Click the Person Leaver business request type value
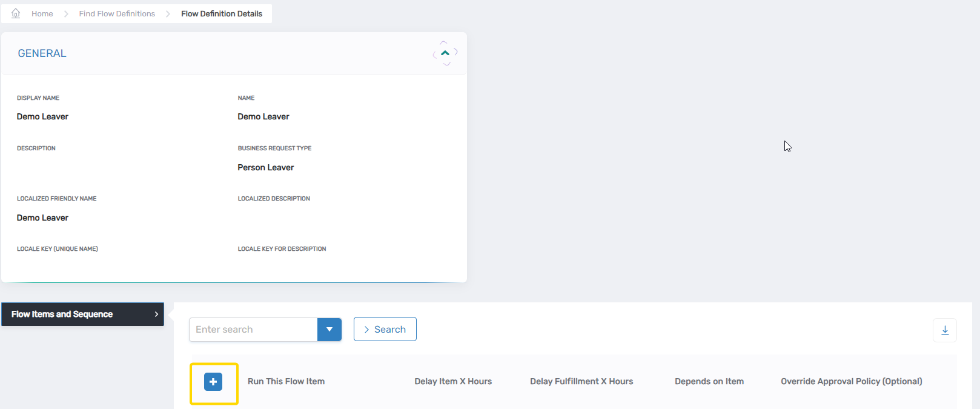Viewport: 980px width, 409px height. 265,167
